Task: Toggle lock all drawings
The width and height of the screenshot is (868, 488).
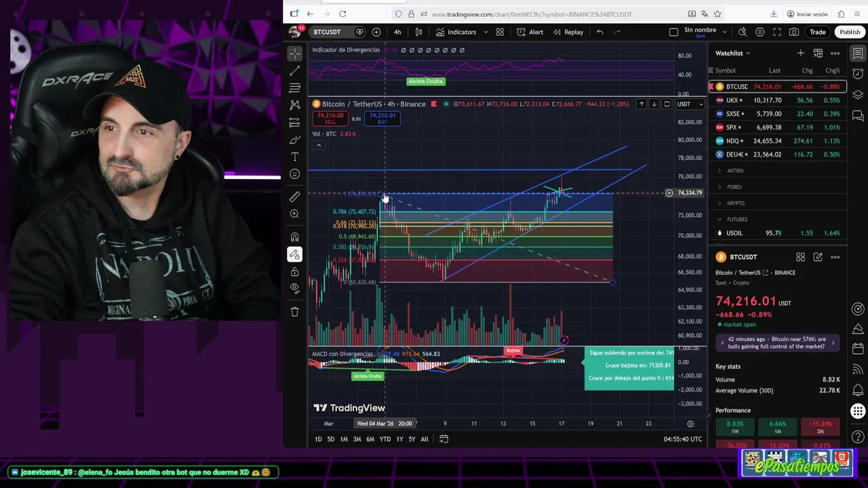Action: click(x=294, y=272)
